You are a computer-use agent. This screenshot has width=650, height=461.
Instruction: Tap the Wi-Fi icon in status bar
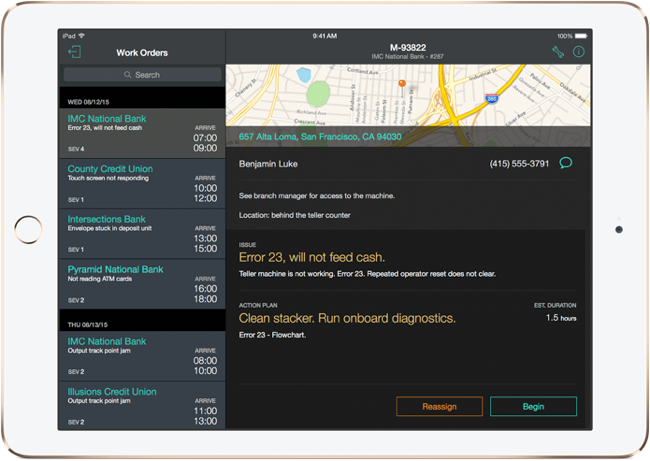pos(82,36)
